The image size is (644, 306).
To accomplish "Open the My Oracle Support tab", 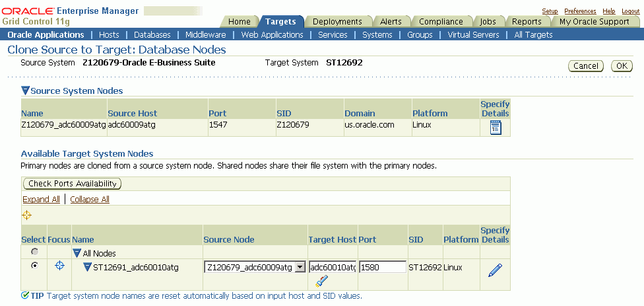I will [595, 22].
